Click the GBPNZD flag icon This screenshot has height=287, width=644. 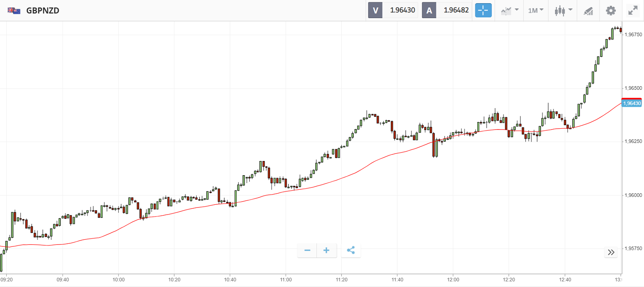(x=14, y=11)
